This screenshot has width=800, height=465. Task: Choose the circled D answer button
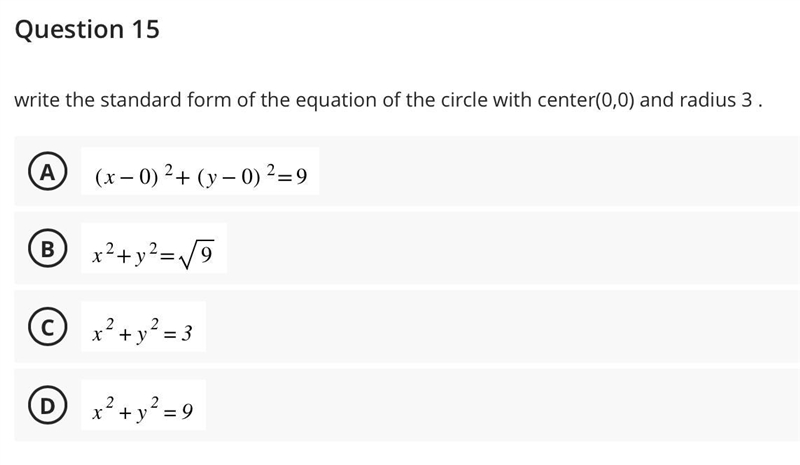[x=47, y=405]
